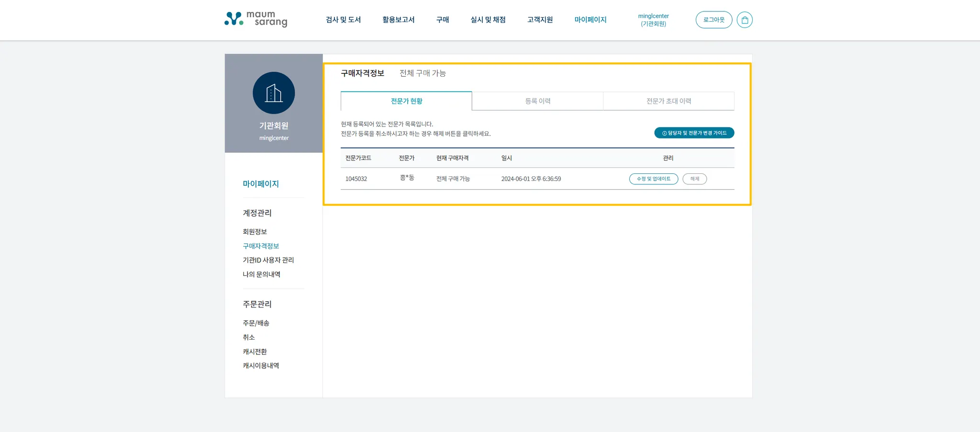
Task: Click the minglcenter name under the avatar
Action: pos(274,138)
